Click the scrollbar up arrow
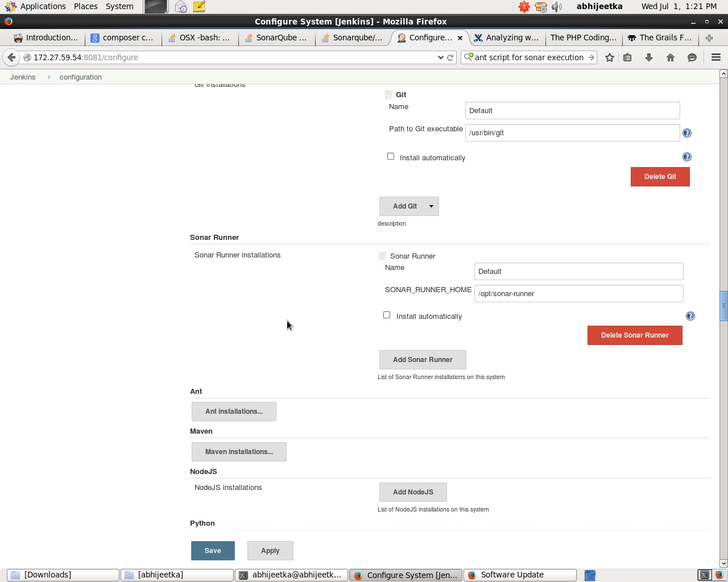 (723, 73)
